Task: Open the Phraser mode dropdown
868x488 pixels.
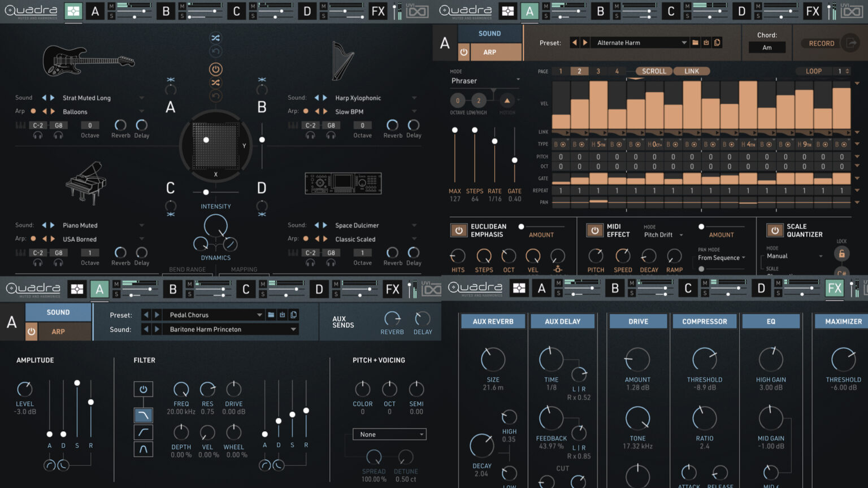Action: tap(484, 80)
